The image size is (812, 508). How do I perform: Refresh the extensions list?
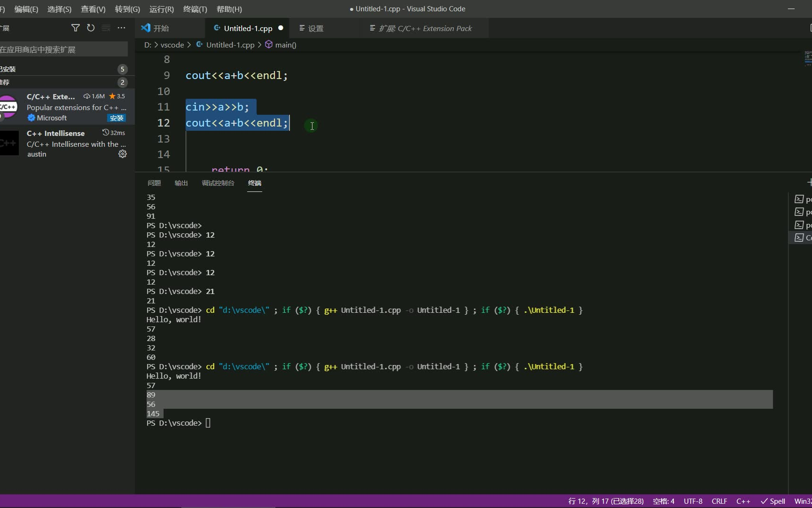click(x=91, y=28)
